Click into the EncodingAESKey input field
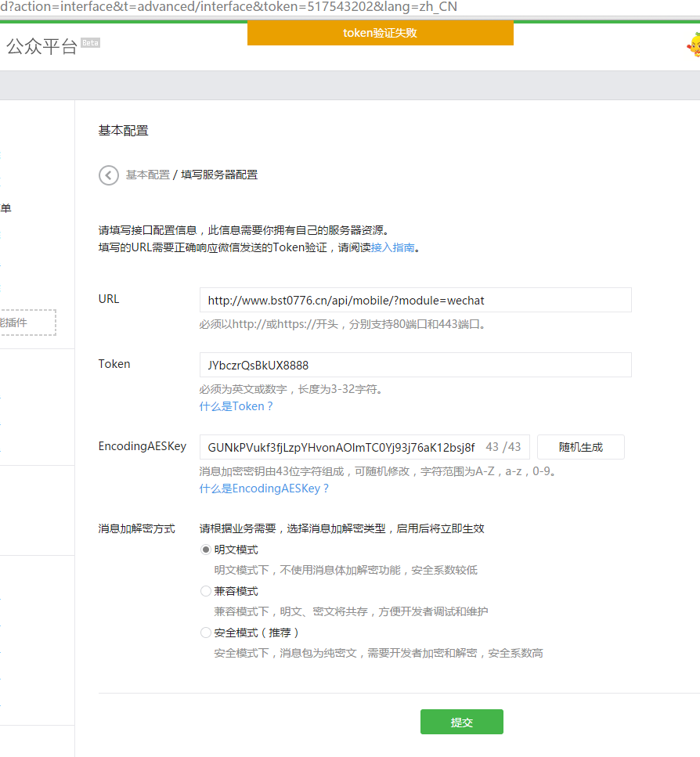 click(x=364, y=447)
